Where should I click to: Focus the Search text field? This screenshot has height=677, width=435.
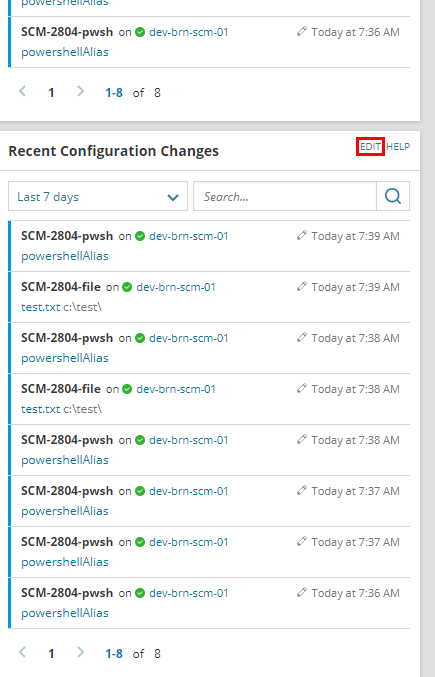coord(285,196)
